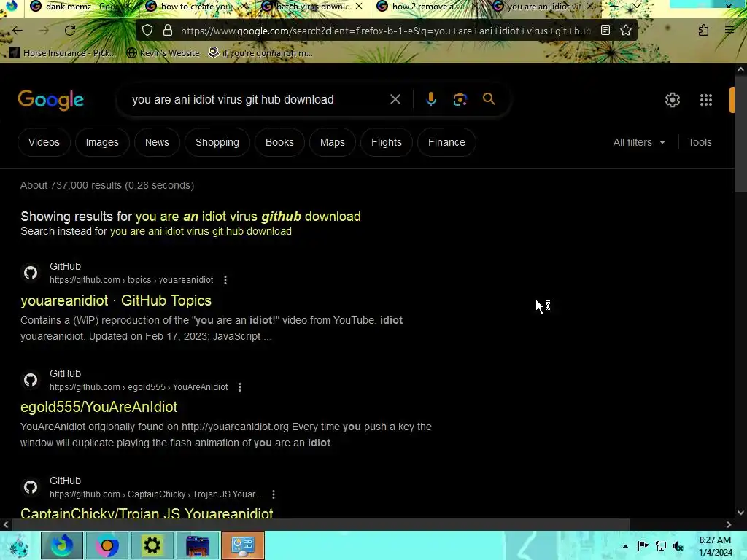747x560 pixels.
Task: Search instead for original 'ani idiot' query
Action: (x=201, y=231)
